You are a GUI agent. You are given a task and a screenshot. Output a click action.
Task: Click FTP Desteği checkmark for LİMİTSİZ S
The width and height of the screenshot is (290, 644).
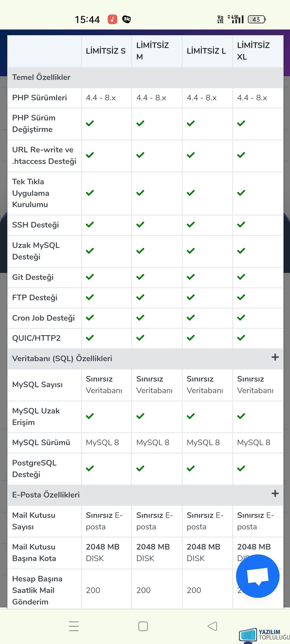(x=90, y=297)
